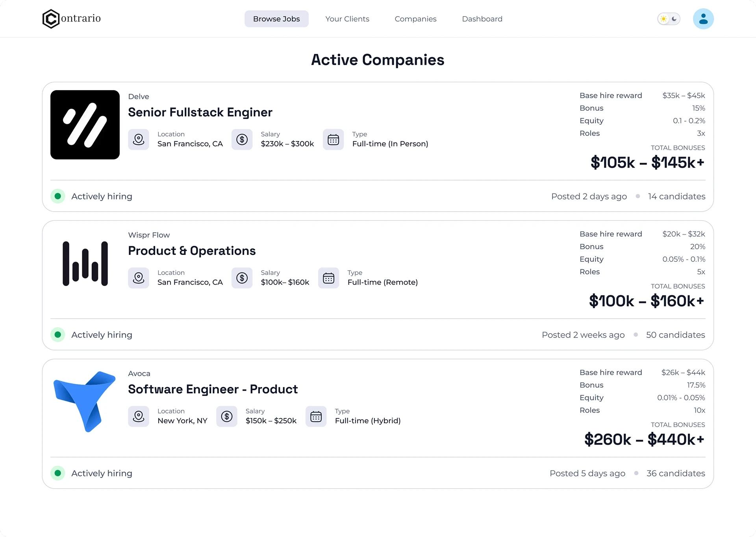This screenshot has height=537, width=756.
Task: Open the Companies tab
Action: pyautogui.click(x=415, y=19)
